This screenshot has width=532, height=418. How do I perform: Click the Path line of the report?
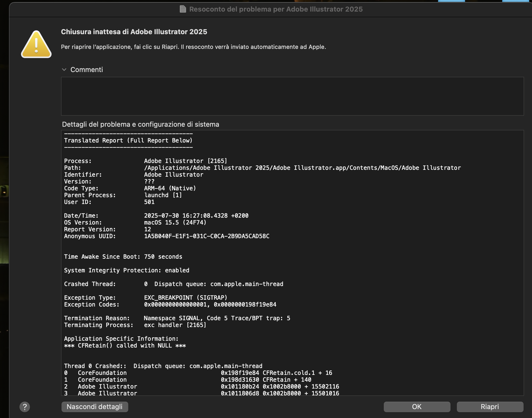262,168
